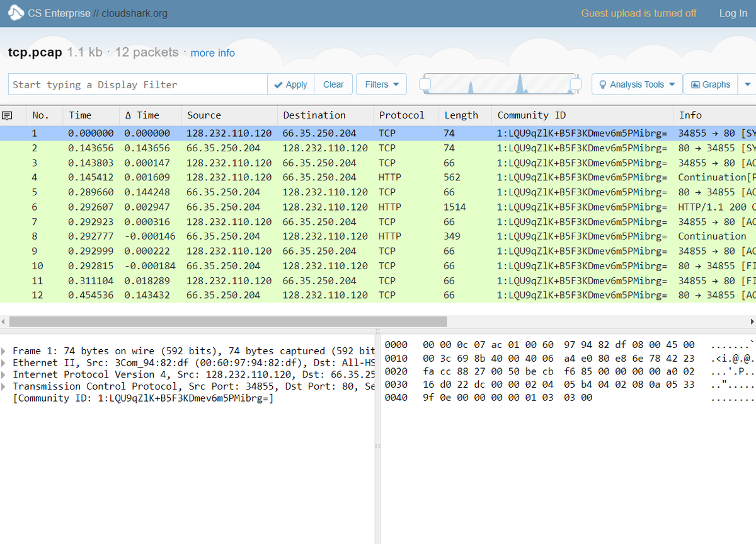Viewport: 756px width, 544px height.
Task: Select packet 3 at time 0.143803
Action: pos(378,163)
